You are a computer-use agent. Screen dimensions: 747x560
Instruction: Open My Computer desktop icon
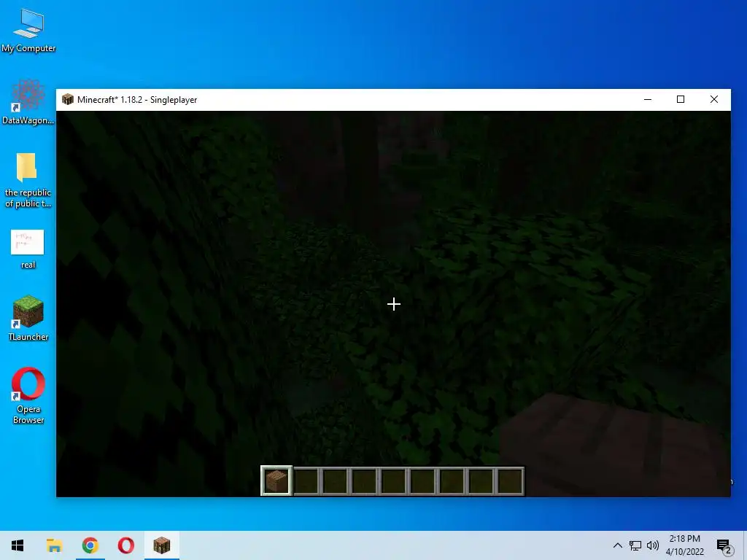point(28,29)
